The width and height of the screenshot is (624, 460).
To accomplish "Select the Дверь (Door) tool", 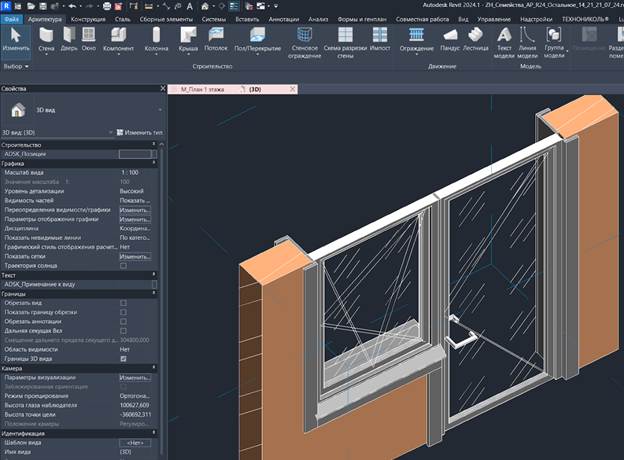I will tap(69, 40).
